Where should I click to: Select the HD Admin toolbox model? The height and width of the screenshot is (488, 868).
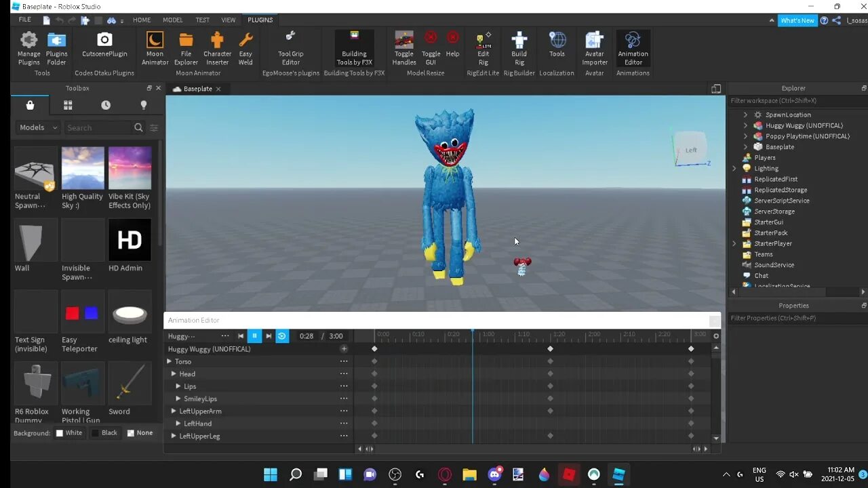click(x=130, y=245)
